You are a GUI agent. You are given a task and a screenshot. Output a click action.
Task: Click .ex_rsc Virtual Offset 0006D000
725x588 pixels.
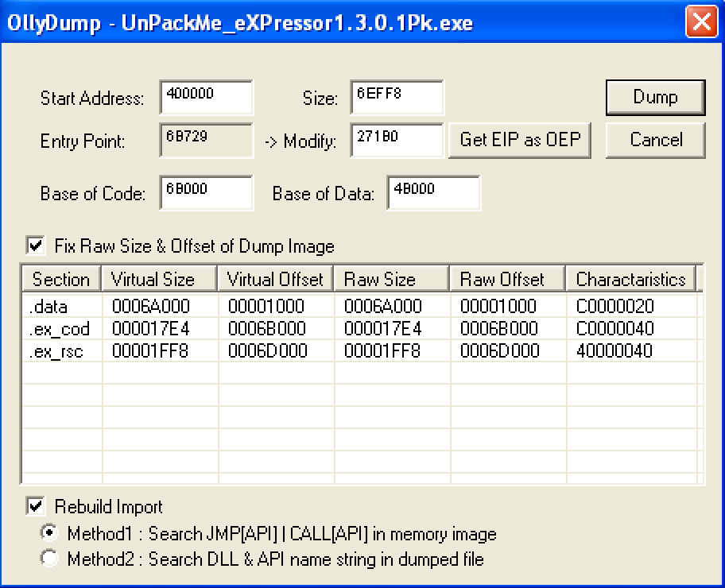(x=268, y=351)
